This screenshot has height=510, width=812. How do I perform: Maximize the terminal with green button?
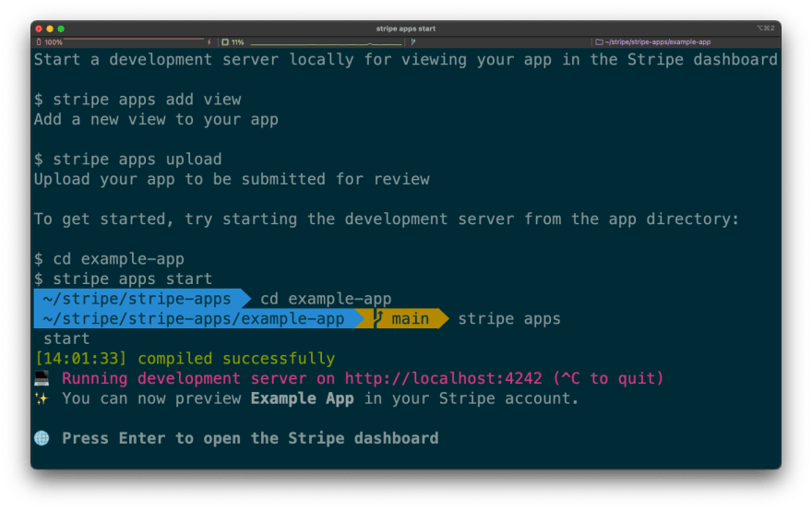pos(61,29)
